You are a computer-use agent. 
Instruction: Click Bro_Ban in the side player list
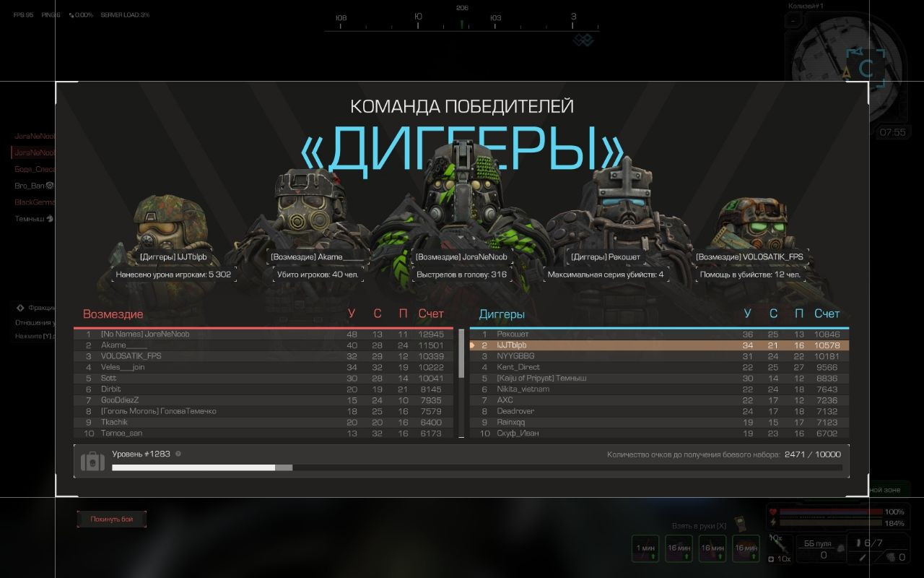tap(30, 186)
